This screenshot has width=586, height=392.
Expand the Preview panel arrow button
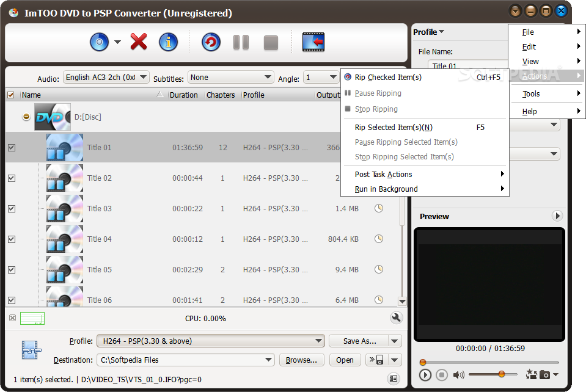pos(557,216)
